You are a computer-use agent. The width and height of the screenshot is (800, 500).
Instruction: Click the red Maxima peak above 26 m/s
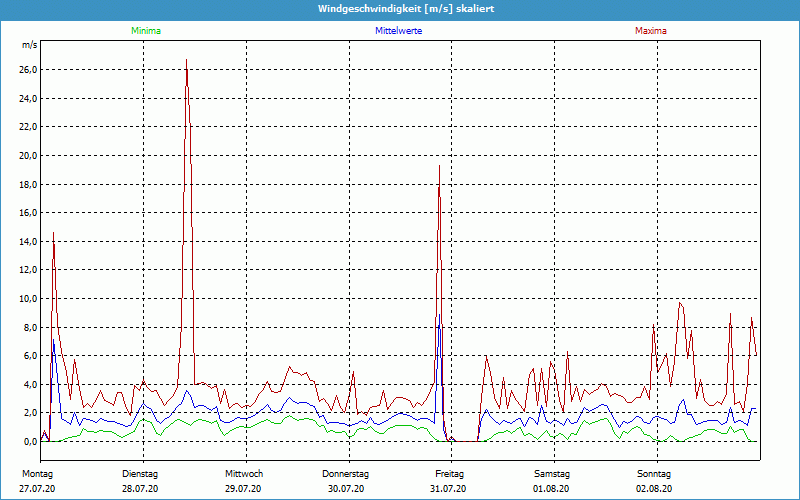[187, 60]
